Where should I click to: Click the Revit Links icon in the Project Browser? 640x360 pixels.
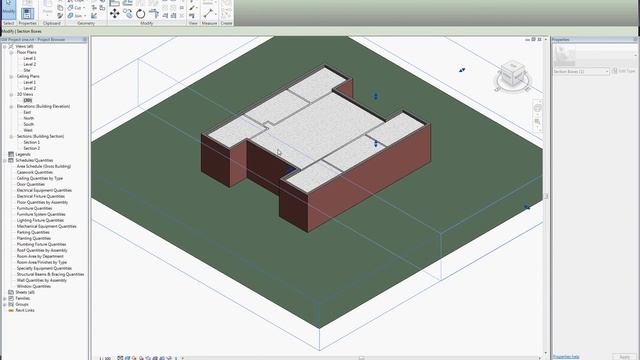(x=11, y=310)
